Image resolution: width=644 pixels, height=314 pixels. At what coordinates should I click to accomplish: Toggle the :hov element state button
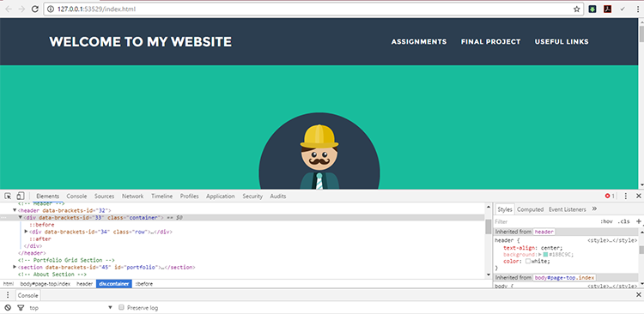coord(606,221)
